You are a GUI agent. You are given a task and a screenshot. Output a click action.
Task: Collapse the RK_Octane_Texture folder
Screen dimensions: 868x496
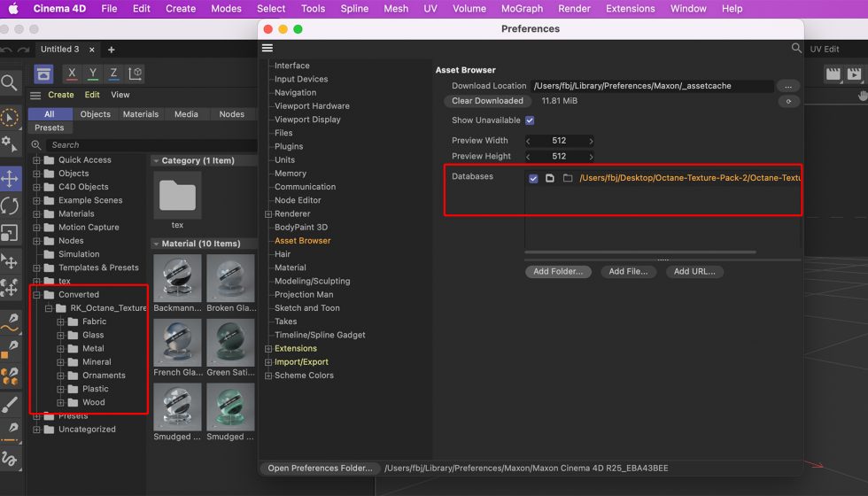pyautogui.click(x=49, y=308)
